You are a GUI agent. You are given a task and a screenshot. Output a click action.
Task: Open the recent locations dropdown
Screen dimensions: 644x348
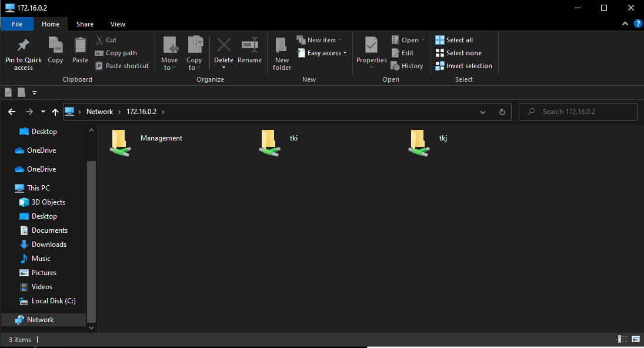coord(43,112)
